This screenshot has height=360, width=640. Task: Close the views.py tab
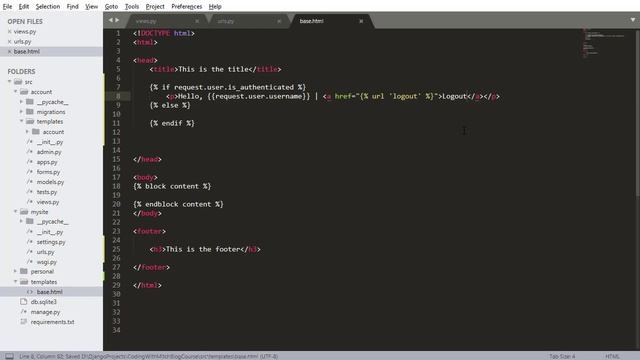point(197,21)
